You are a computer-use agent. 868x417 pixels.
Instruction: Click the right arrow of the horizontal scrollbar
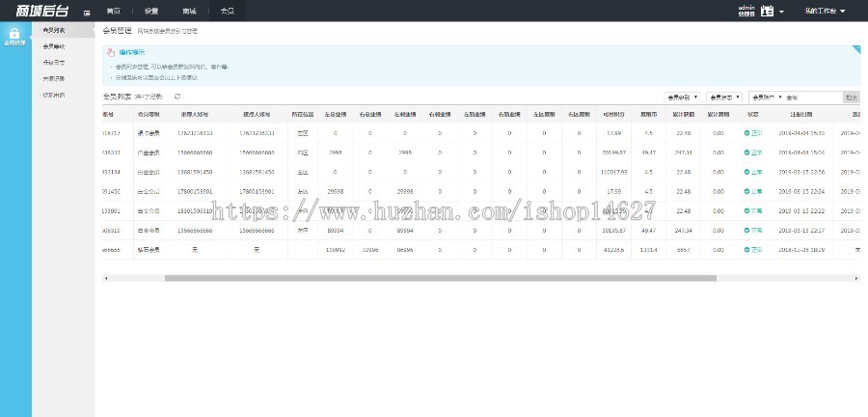pos(857,278)
